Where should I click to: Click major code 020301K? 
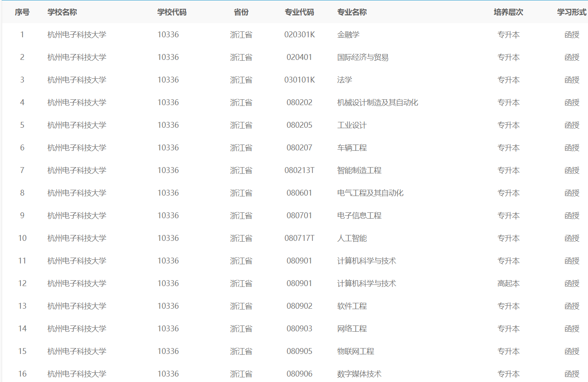point(299,35)
